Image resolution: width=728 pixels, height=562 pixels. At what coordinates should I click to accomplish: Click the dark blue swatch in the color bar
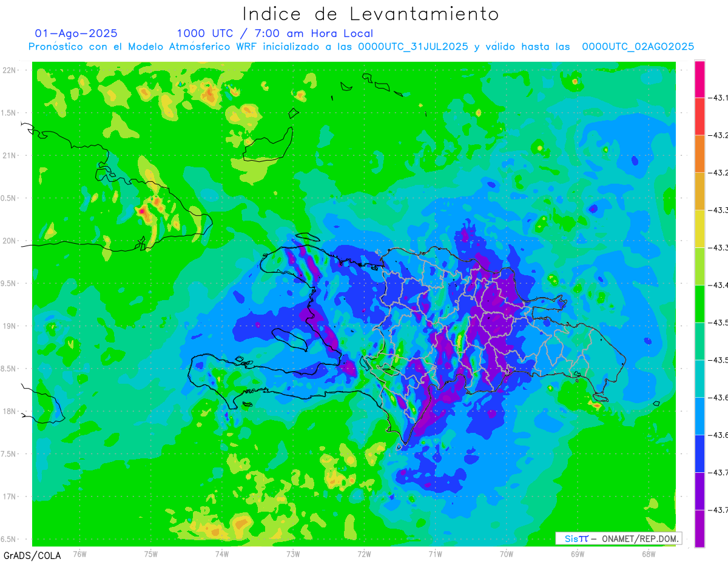click(699, 453)
